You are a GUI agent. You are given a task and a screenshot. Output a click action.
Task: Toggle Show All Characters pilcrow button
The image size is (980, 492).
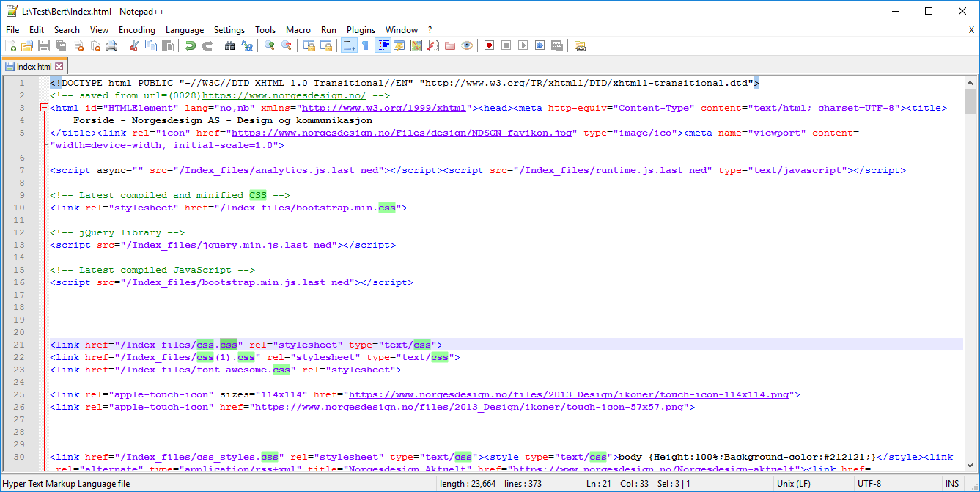365,45
